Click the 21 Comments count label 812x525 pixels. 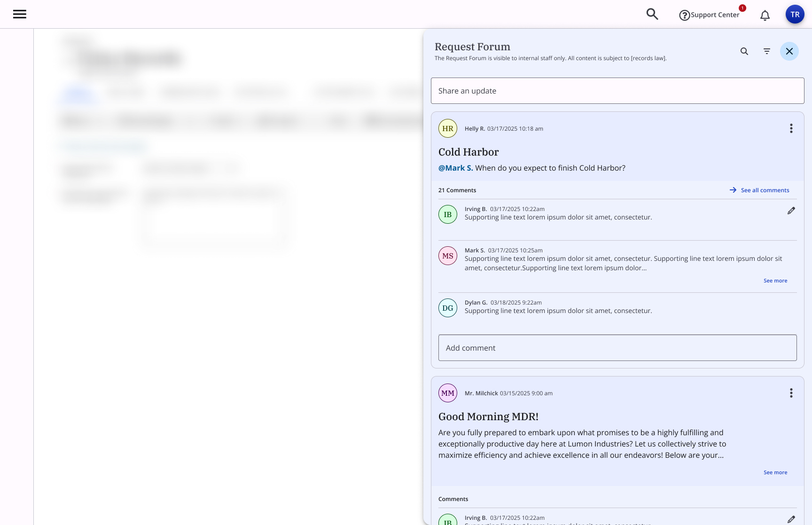coord(457,190)
